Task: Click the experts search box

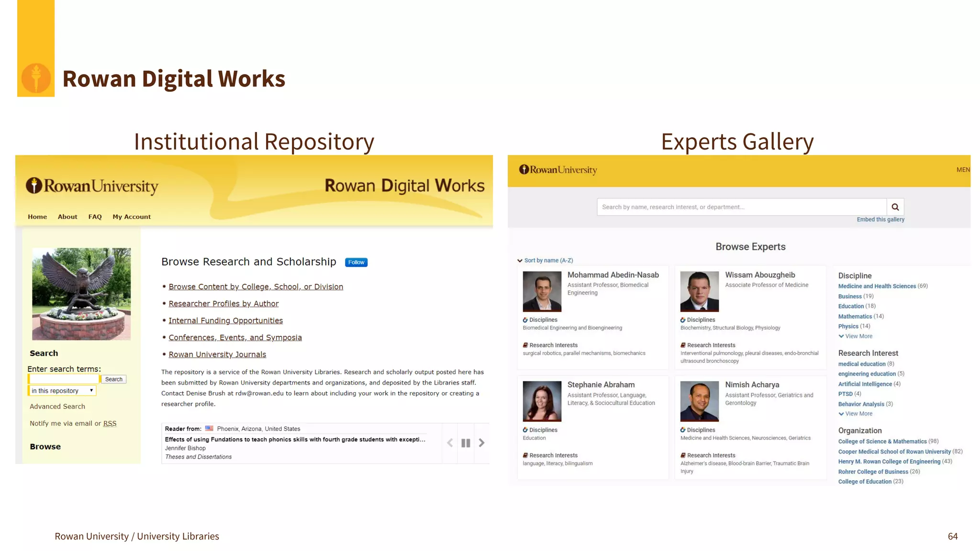Action: (742, 207)
